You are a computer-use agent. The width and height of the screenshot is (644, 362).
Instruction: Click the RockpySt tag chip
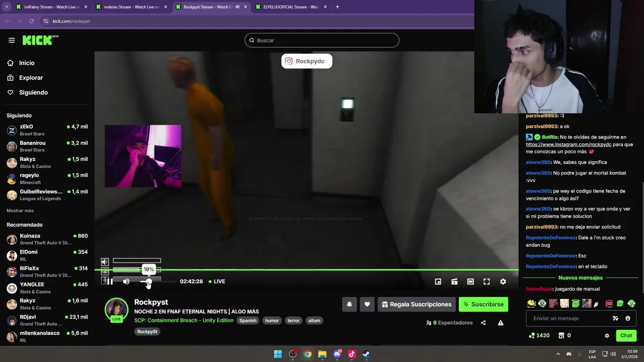(x=147, y=331)
